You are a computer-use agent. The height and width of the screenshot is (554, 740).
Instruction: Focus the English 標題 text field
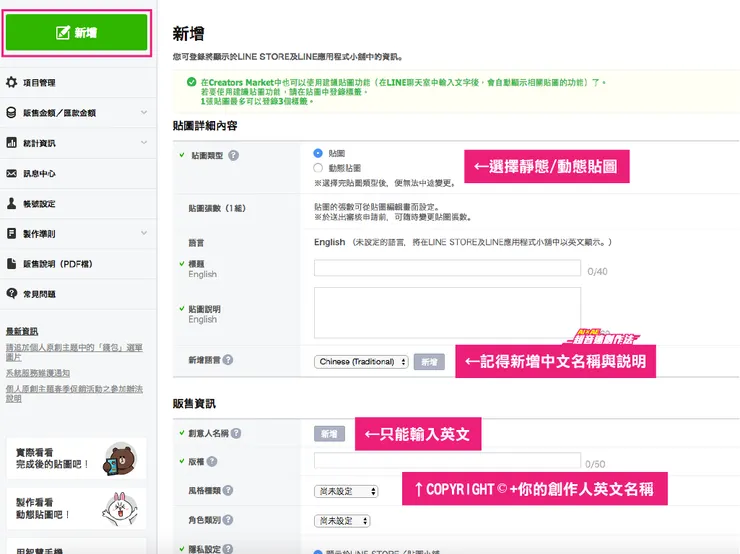(x=447, y=268)
